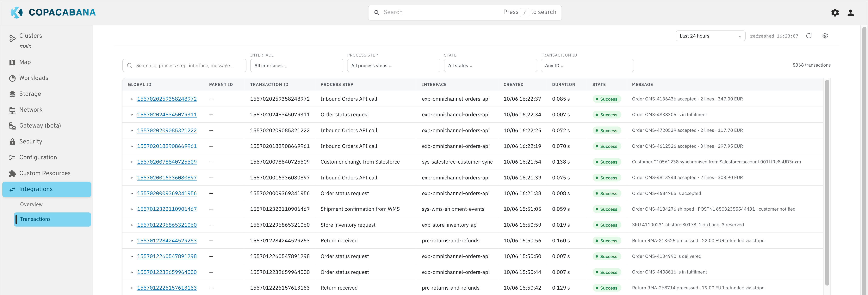Click the transaction search input
This screenshot has width=868, height=295.
184,66
